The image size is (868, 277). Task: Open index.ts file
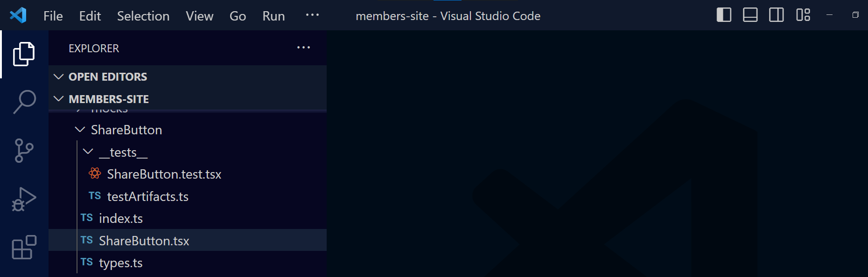(x=188, y=218)
